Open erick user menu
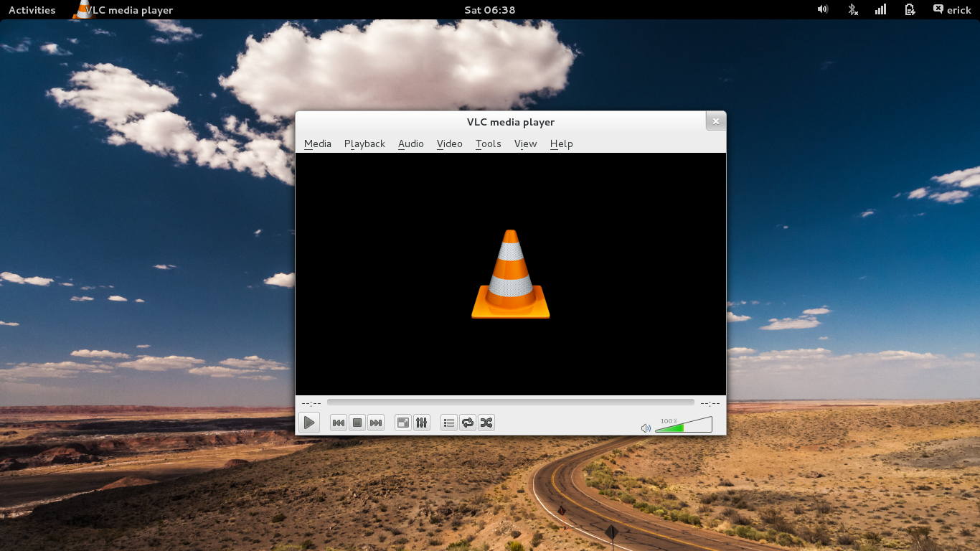980x551 pixels. pyautogui.click(x=952, y=10)
